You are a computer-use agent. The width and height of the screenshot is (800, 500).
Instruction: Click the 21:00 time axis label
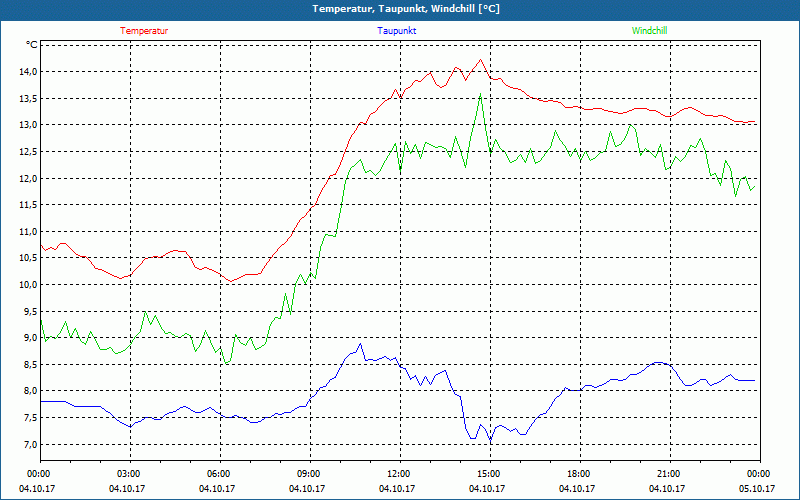point(669,474)
